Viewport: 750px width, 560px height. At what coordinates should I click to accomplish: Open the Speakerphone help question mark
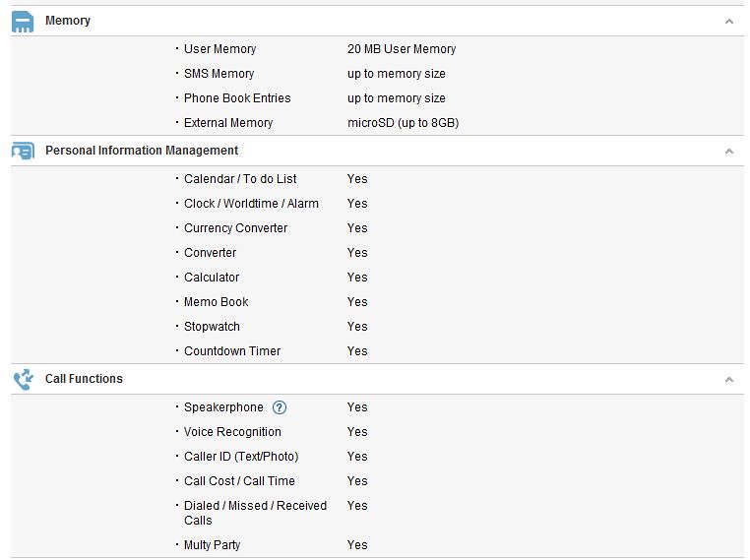pos(280,407)
